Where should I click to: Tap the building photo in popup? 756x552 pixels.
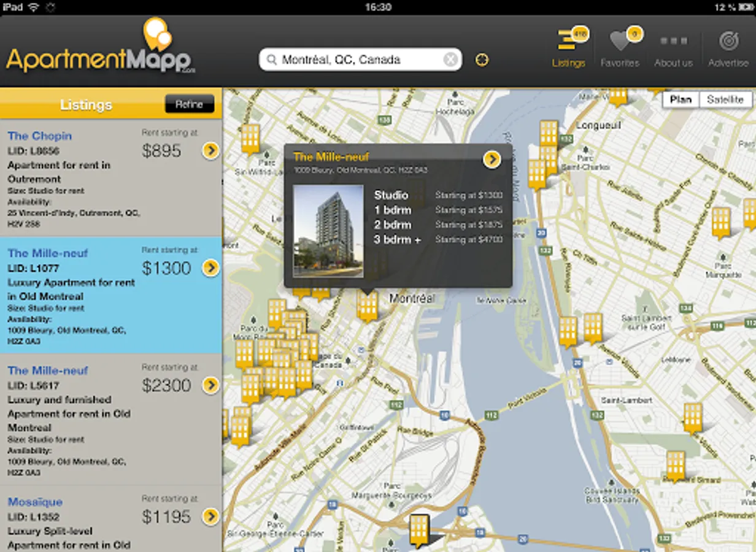coord(328,231)
